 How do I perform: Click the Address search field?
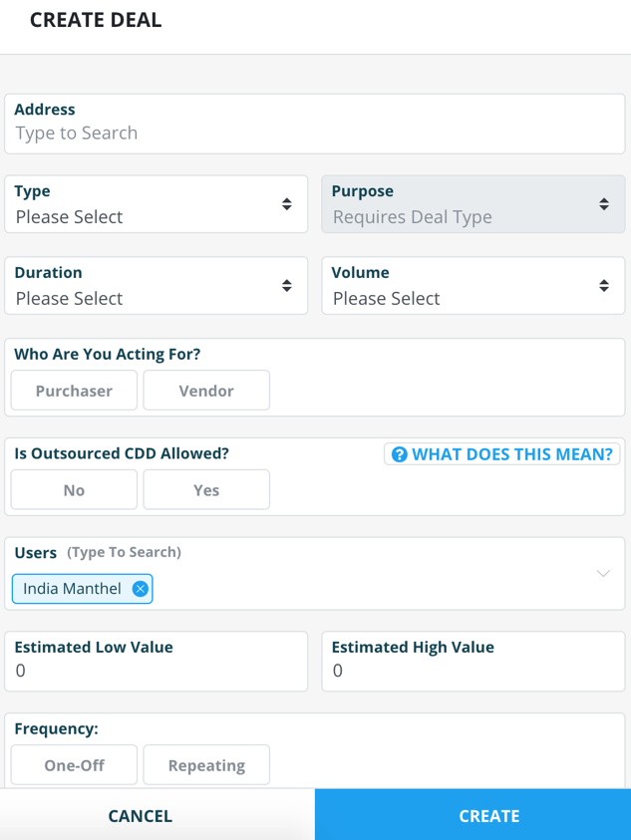(x=314, y=133)
